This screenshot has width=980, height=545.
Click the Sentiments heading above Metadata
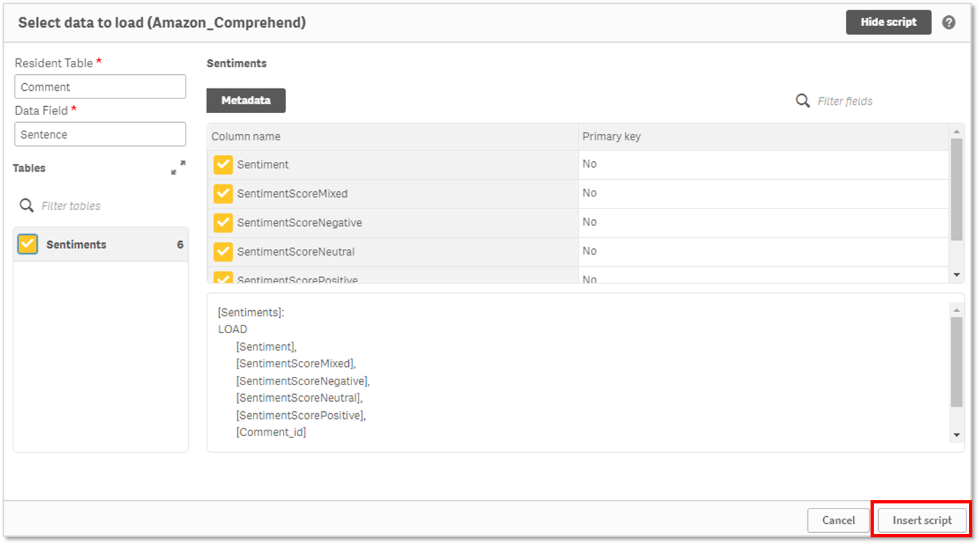pyautogui.click(x=236, y=63)
